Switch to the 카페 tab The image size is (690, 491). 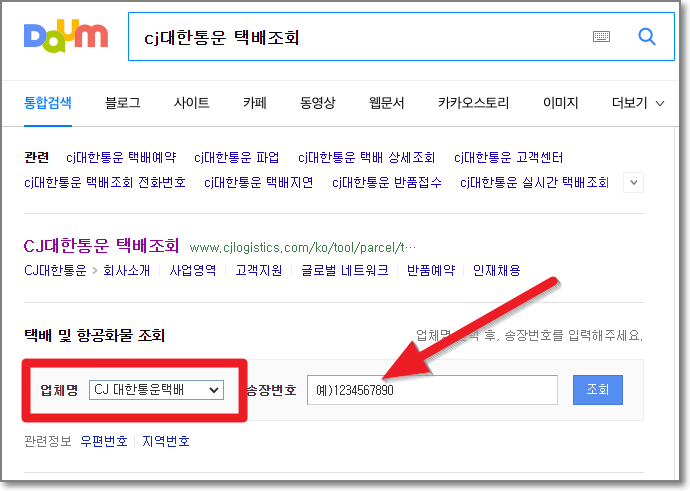pos(255,103)
